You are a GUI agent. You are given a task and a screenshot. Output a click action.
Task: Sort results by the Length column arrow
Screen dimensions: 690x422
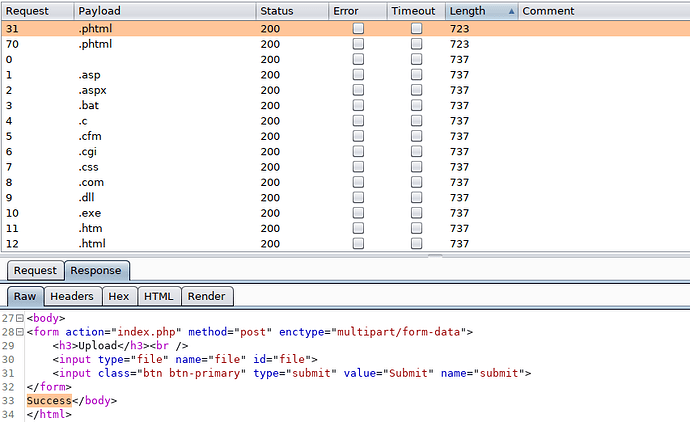click(511, 12)
